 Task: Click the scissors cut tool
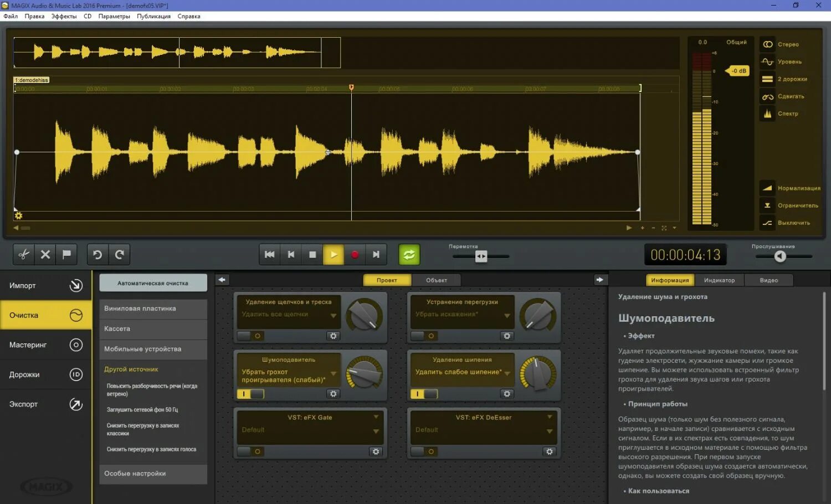23,254
